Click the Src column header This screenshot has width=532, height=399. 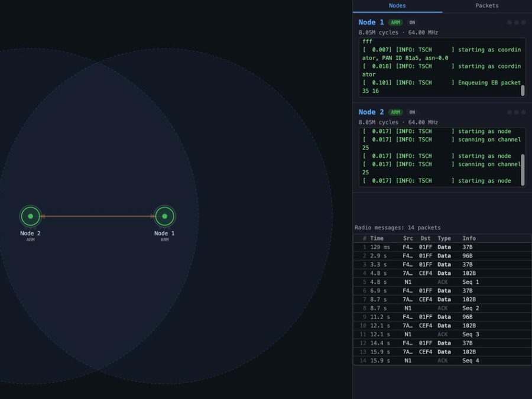tap(408, 238)
